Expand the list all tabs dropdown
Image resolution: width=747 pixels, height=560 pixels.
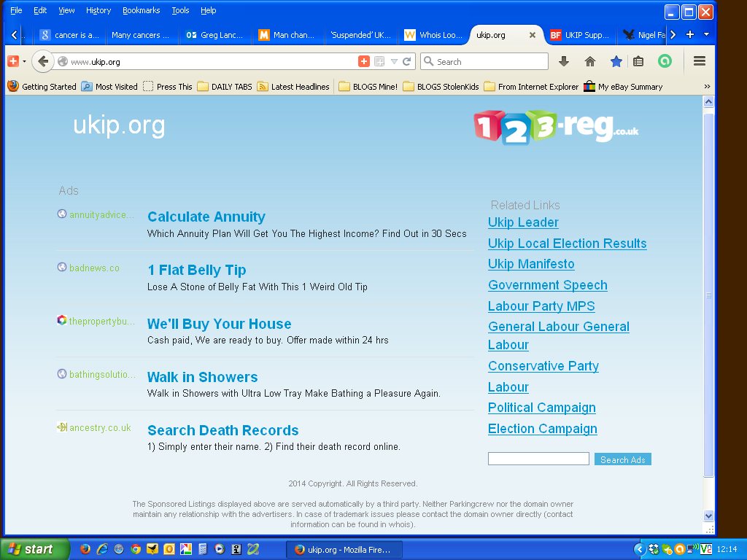pos(706,34)
